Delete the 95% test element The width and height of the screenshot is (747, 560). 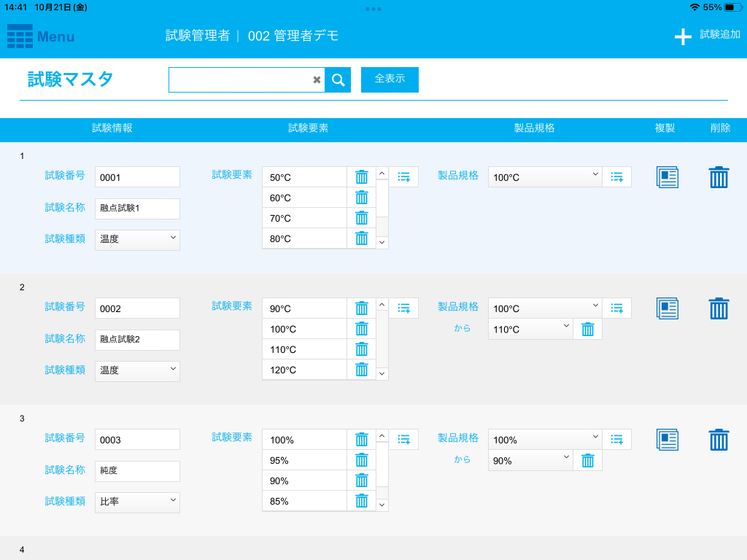coord(361,460)
